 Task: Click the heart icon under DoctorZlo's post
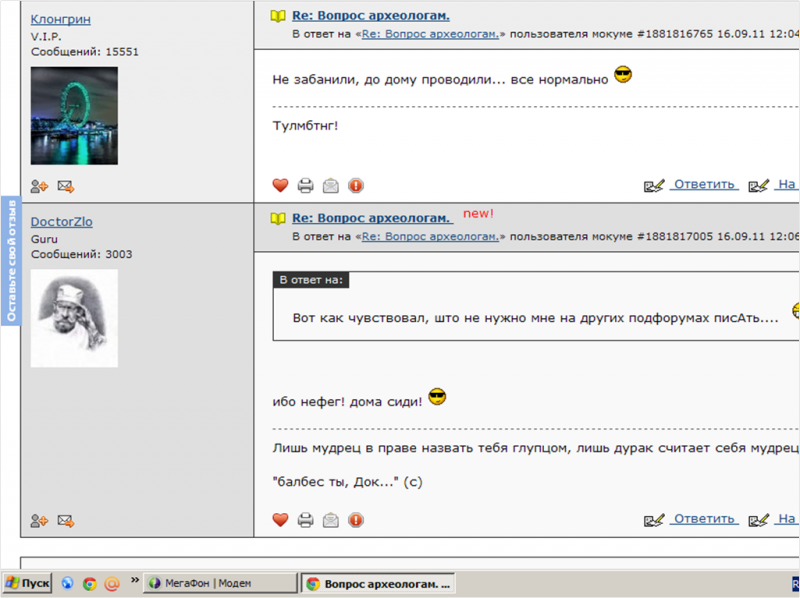click(280, 520)
